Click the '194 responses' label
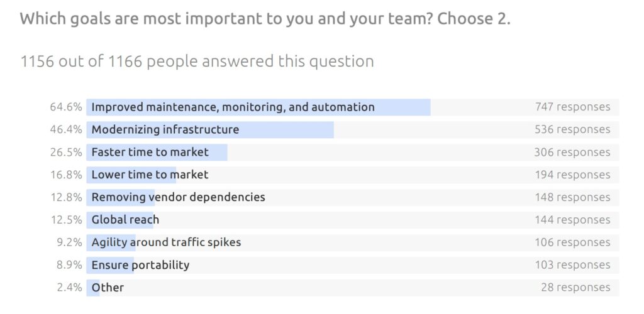The image size is (644, 314). pos(572,175)
